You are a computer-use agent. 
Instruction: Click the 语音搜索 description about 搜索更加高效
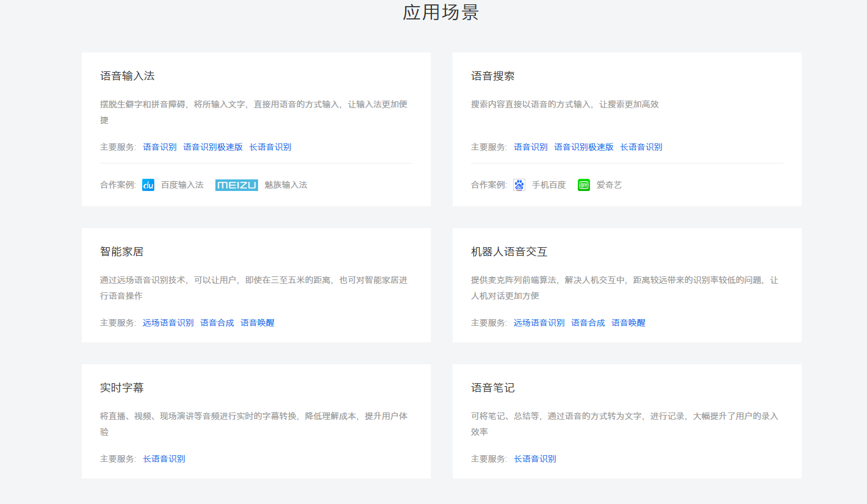click(565, 104)
